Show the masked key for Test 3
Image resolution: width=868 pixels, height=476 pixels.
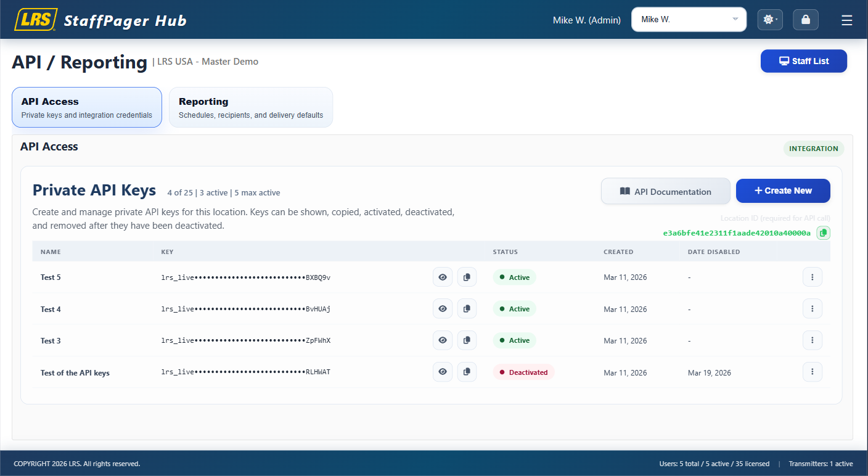[443, 340]
